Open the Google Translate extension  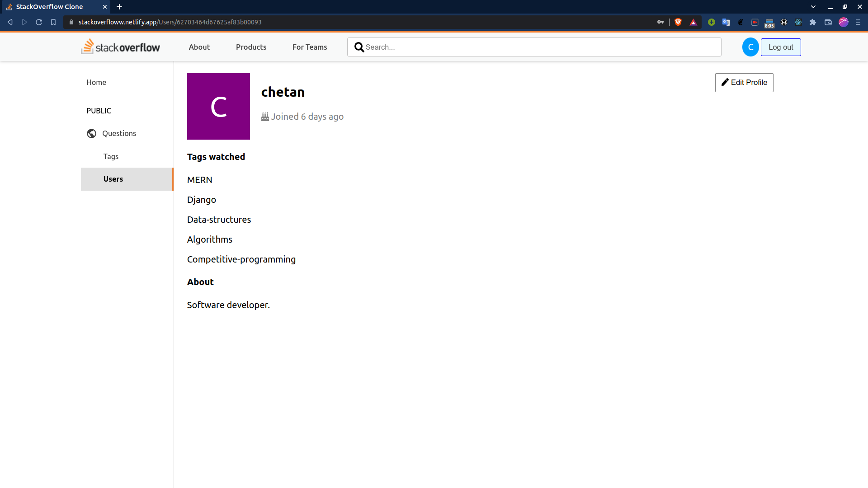pyautogui.click(x=726, y=22)
